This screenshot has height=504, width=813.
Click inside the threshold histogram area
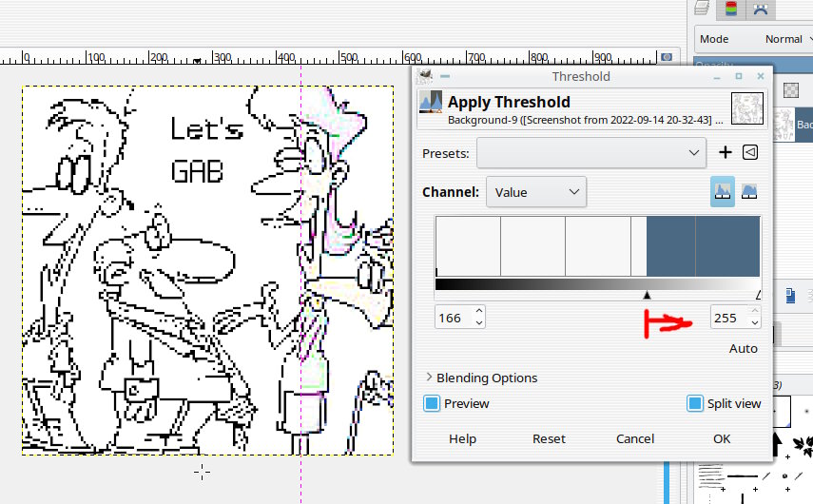[598, 246]
